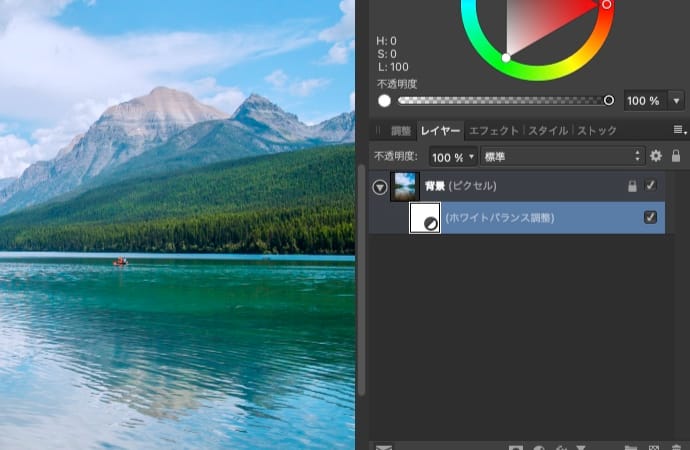Switch to the エフェクト tab

pos(494,131)
